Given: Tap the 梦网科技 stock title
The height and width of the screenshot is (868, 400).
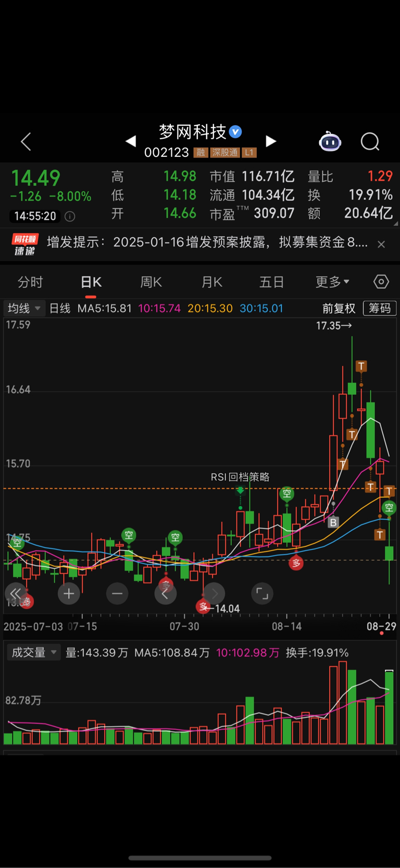Looking at the screenshot, I should click(x=192, y=132).
